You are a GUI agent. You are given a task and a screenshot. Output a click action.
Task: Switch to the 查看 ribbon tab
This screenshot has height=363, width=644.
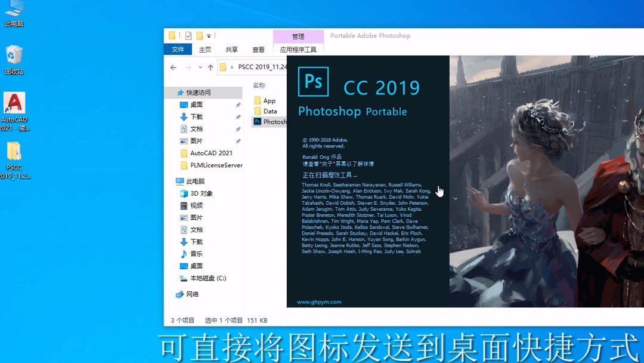click(x=258, y=50)
